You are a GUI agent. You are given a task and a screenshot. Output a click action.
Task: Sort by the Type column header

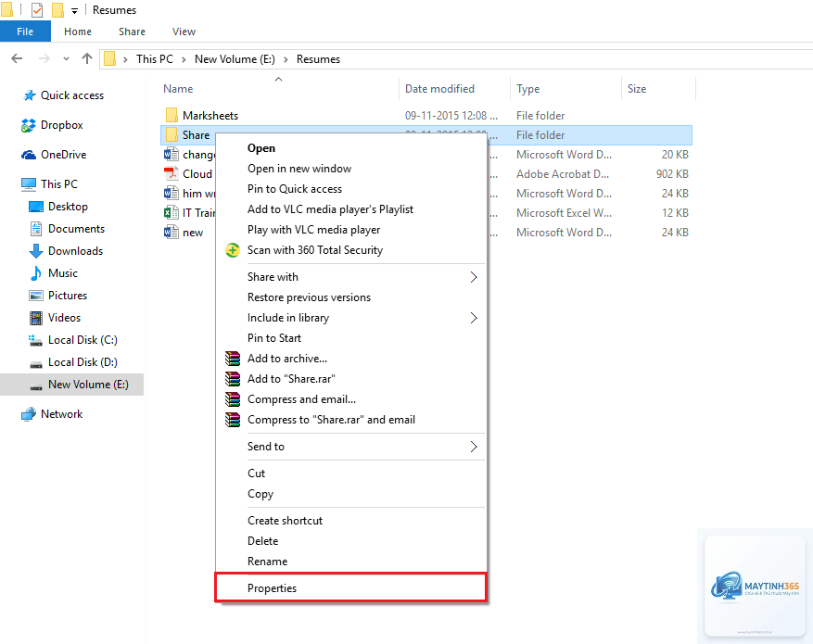click(565, 89)
